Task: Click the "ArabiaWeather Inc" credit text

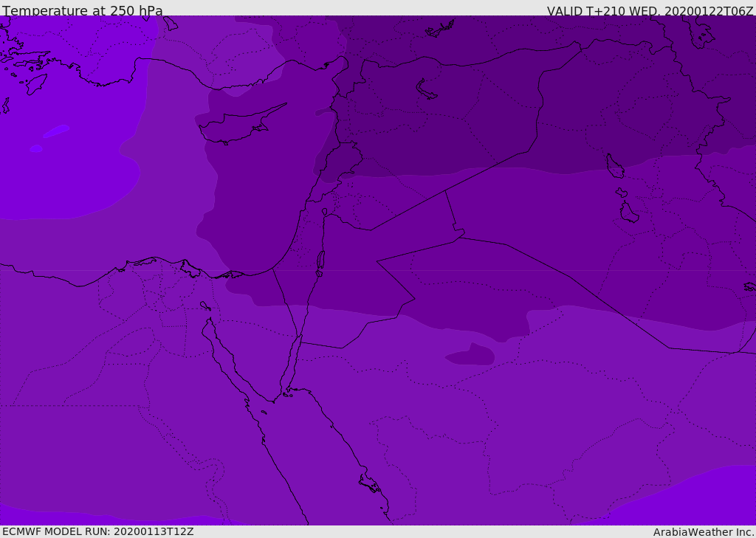Action: pos(703,532)
